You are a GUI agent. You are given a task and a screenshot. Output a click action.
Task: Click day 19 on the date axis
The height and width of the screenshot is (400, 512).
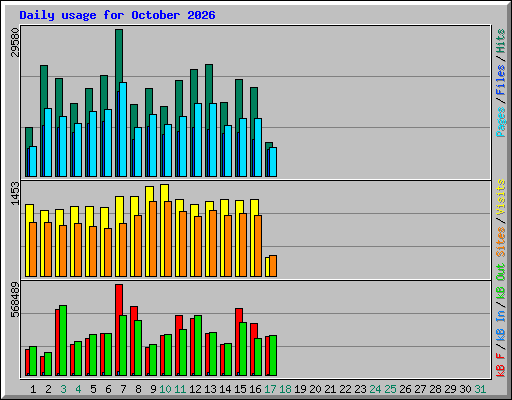tap(300, 389)
